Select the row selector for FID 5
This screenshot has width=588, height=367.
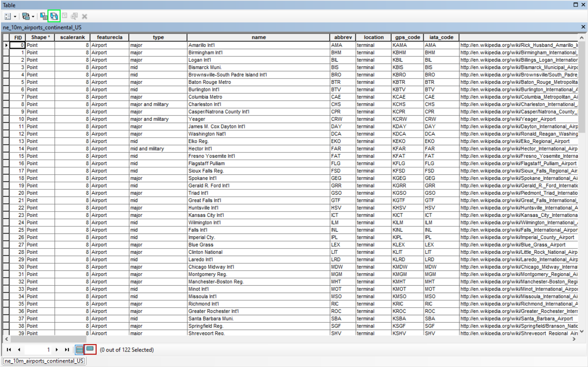[x=6, y=82]
